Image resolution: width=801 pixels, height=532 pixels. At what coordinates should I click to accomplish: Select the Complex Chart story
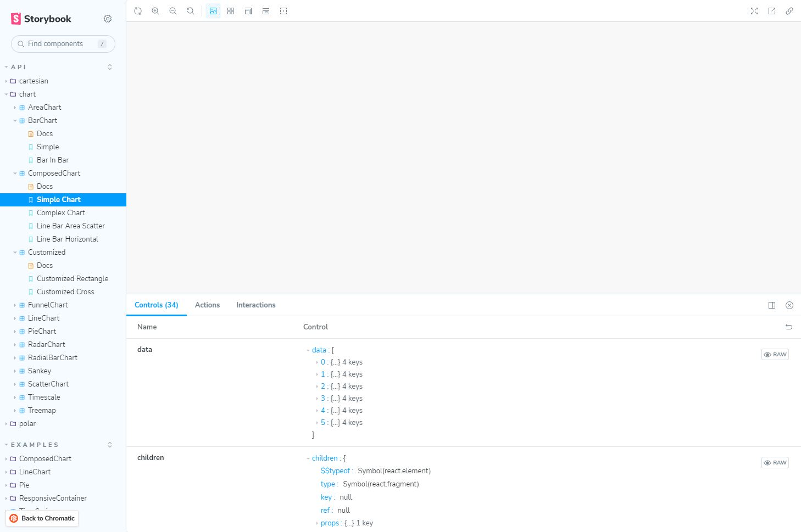61,212
